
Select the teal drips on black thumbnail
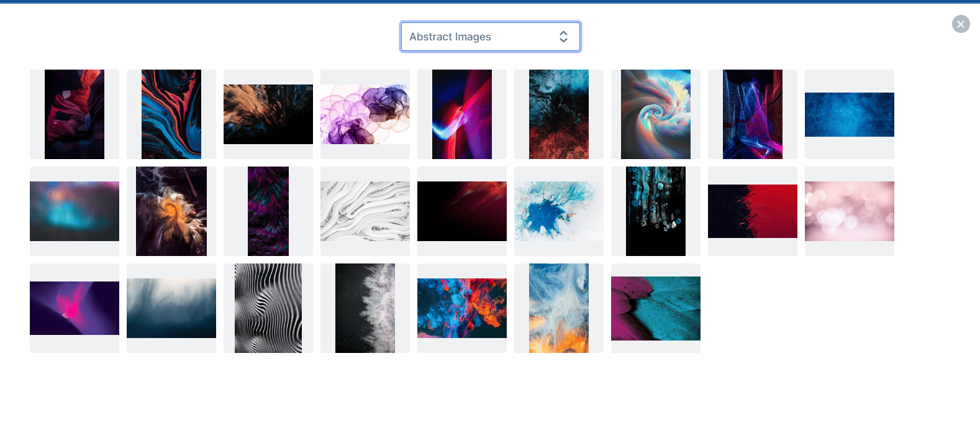pos(656,211)
